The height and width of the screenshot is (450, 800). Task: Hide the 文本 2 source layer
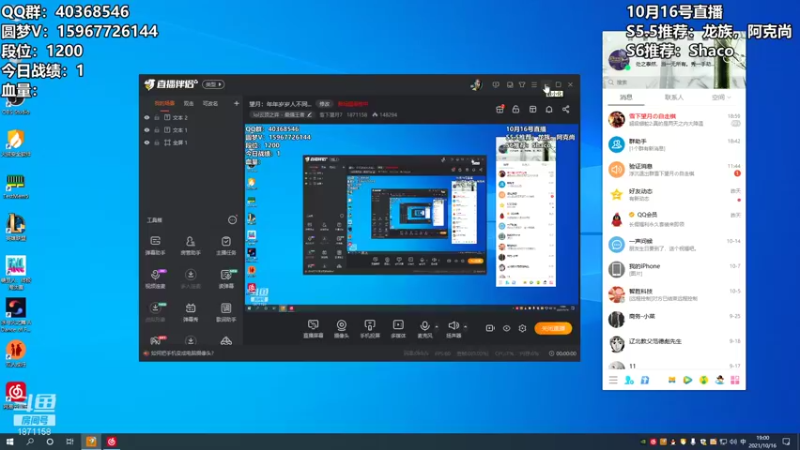[x=147, y=117]
